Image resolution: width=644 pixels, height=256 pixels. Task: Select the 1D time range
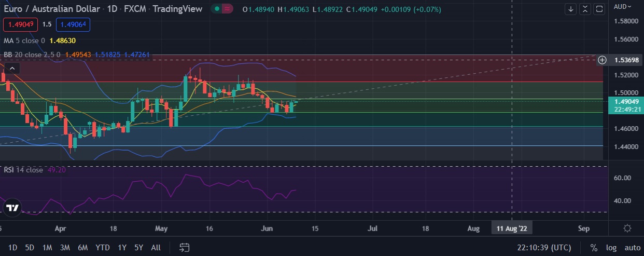click(x=12, y=248)
